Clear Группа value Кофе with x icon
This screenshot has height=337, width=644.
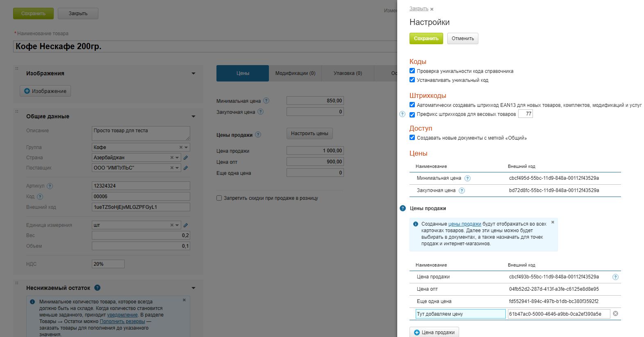point(181,147)
